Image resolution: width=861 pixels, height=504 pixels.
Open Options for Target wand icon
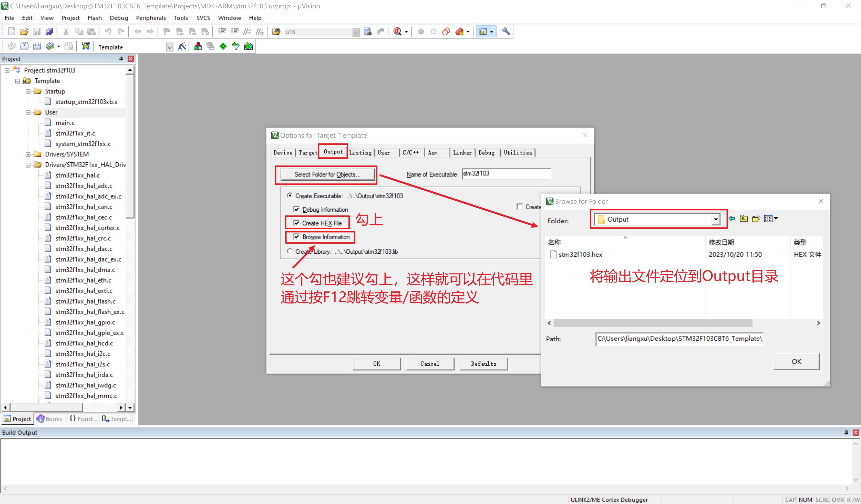click(182, 46)
